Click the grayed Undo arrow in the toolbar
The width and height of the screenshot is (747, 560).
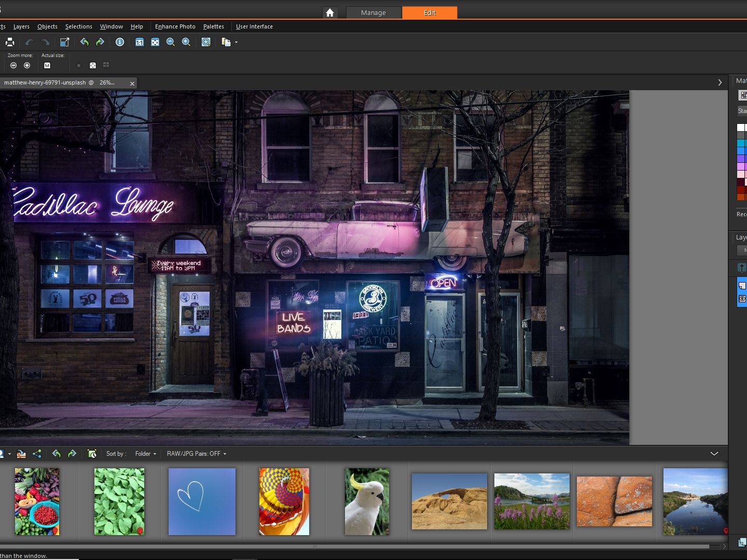(29, 42)
